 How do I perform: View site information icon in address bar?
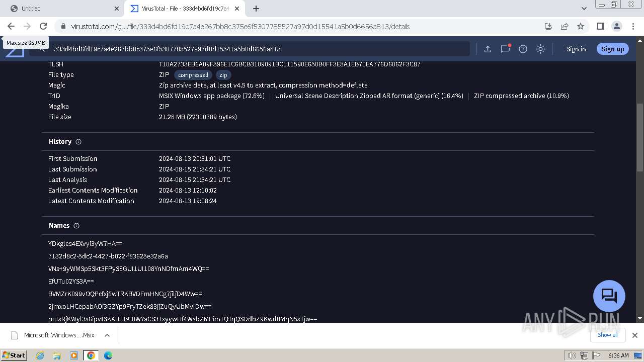click(63, 27)
